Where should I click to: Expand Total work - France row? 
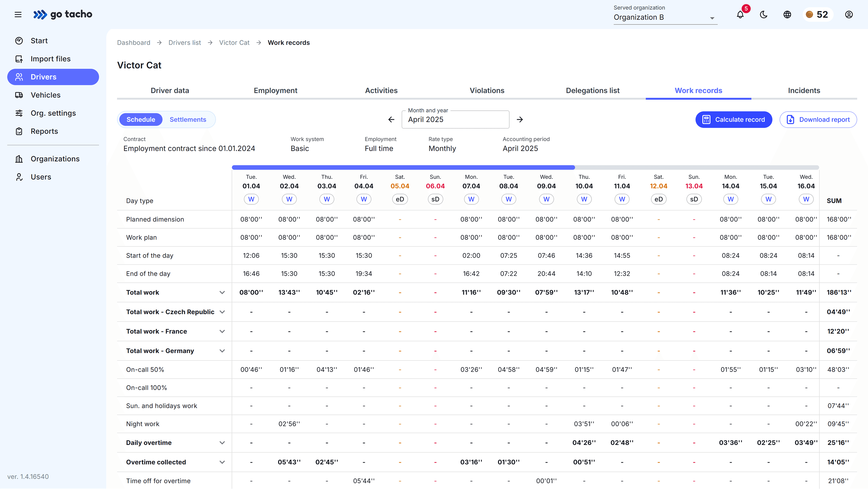pyautogui.click(x=222, y=332)
